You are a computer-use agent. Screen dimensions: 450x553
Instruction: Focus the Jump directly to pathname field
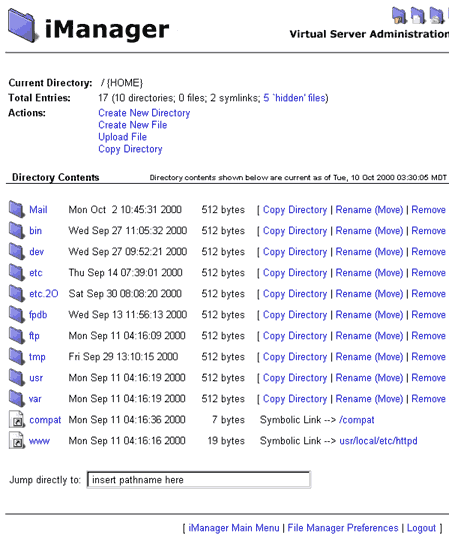pos(199,480)
